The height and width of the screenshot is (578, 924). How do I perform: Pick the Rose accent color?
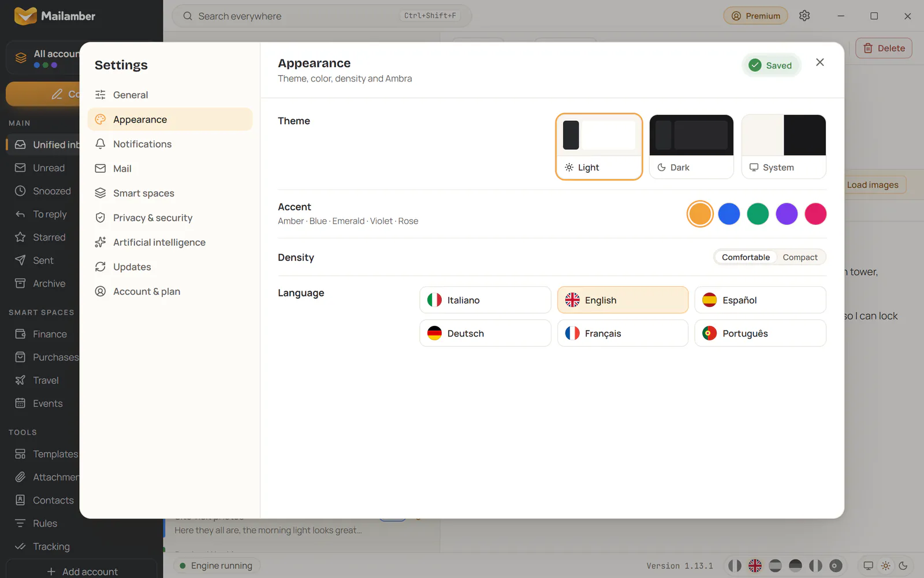click(x=815, y=214)
